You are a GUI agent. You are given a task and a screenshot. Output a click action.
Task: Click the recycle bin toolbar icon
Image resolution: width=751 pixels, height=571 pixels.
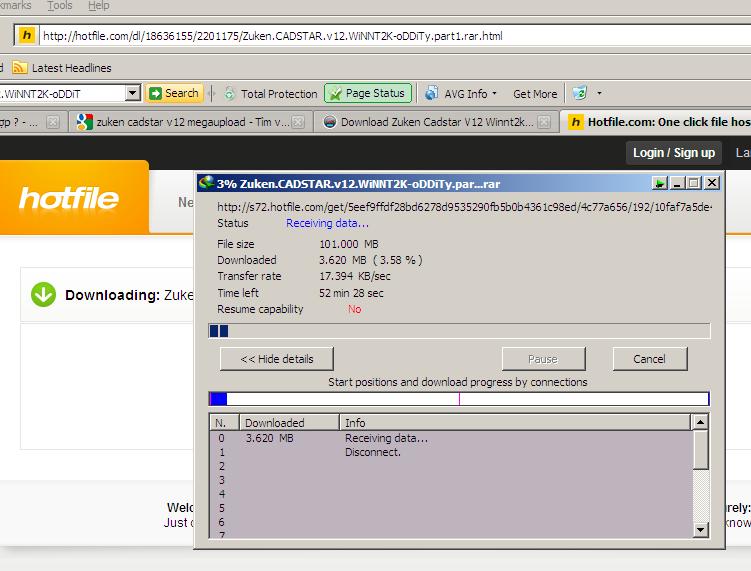point(580,93)
